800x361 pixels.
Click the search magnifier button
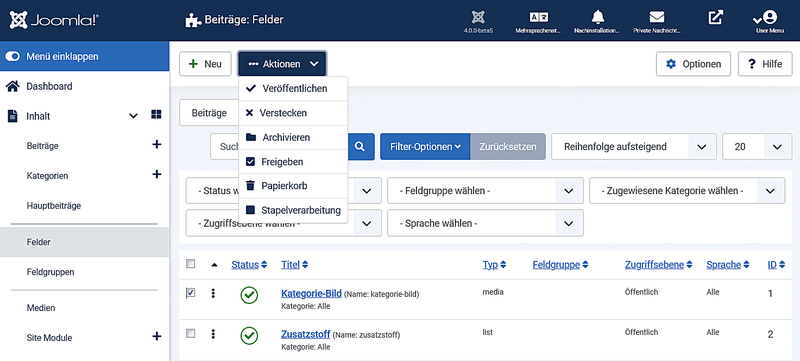click(360, 147)
